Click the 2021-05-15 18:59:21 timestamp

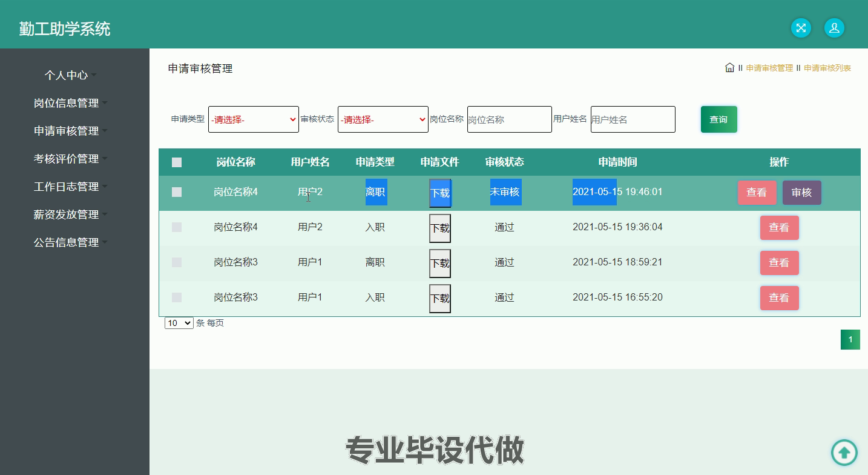617,262
